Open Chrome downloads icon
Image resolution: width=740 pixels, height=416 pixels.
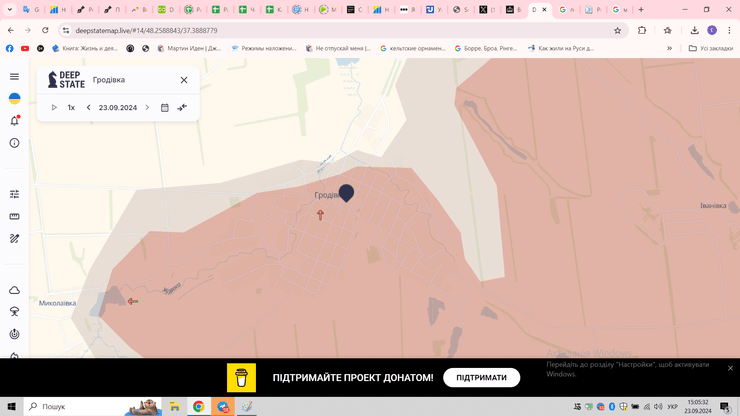pos(694,30)
